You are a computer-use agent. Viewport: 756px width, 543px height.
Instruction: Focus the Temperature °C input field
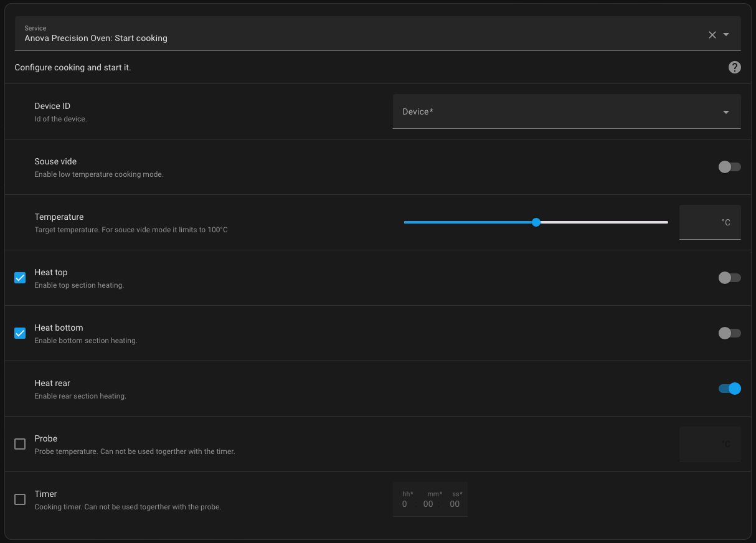coord(710,222)
